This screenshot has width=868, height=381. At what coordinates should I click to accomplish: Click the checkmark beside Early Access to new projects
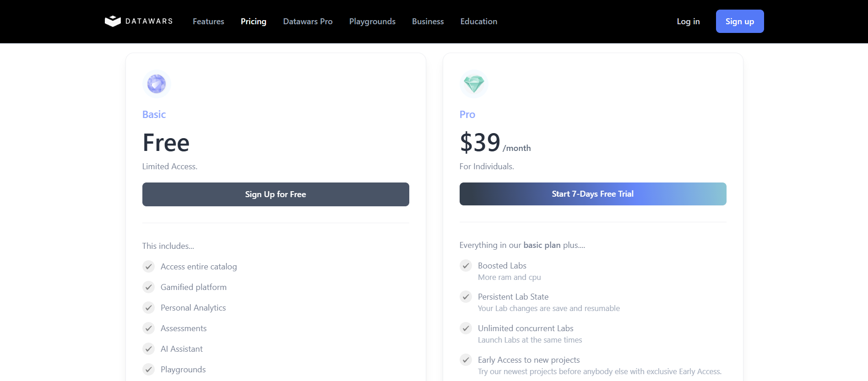click(466, 360)
